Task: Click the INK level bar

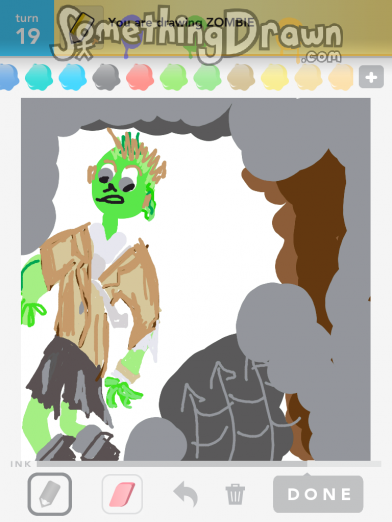Action: 209,464
